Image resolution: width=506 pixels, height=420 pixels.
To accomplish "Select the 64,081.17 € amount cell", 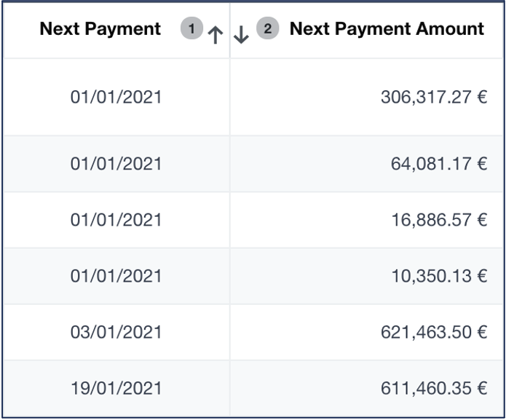I will (x=438, y=164).
